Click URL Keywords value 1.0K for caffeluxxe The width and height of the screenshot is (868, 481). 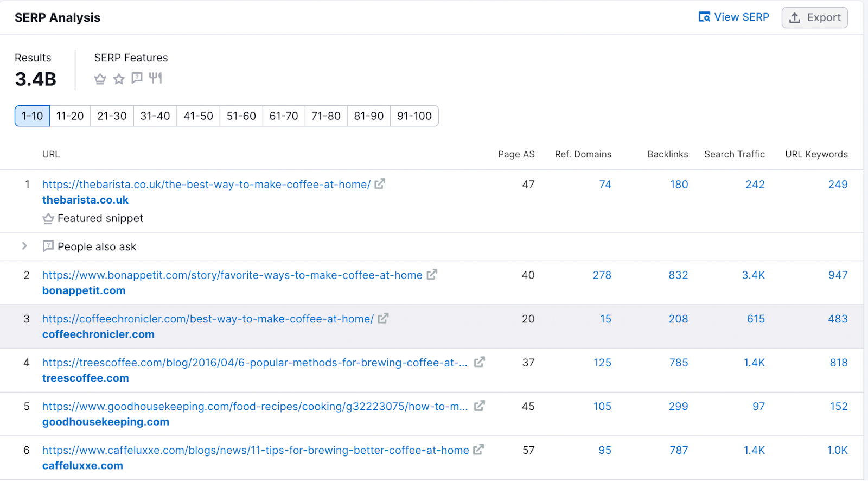point(837,451)
